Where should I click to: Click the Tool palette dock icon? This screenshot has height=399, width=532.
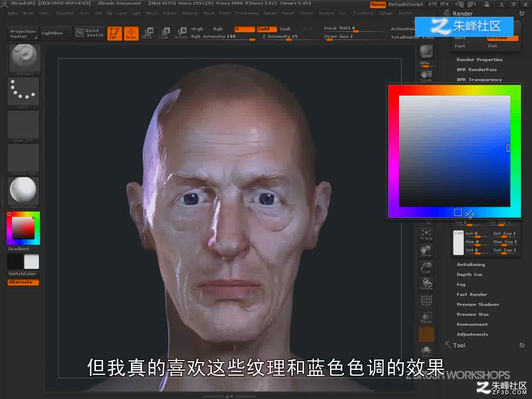pos(448,345)
